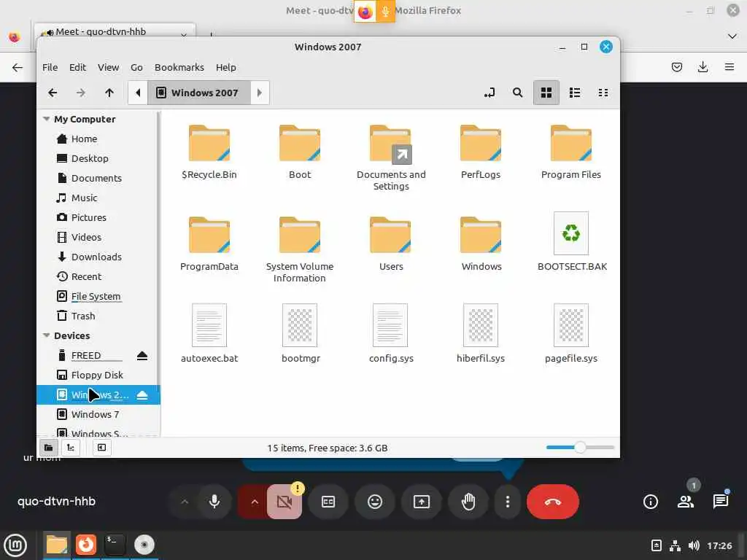Leave the Meet call
Image resolution: width=747 pixels, height=560 pixels.
pyautogui.click(x=553, y=502)
